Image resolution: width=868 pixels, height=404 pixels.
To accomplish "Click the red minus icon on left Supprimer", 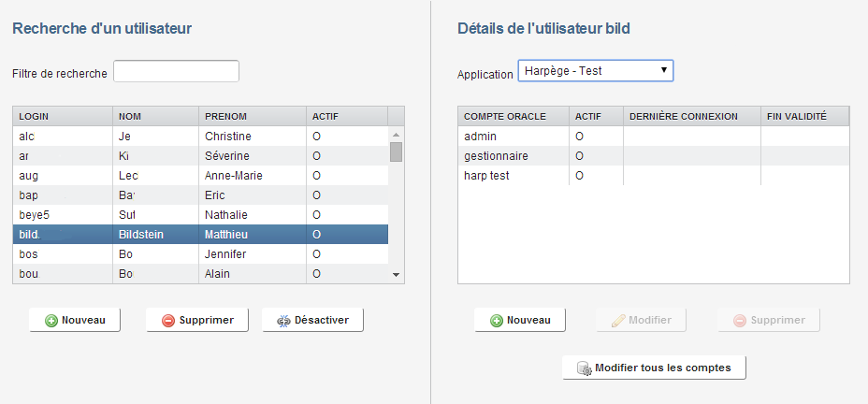I will [168, 320].
